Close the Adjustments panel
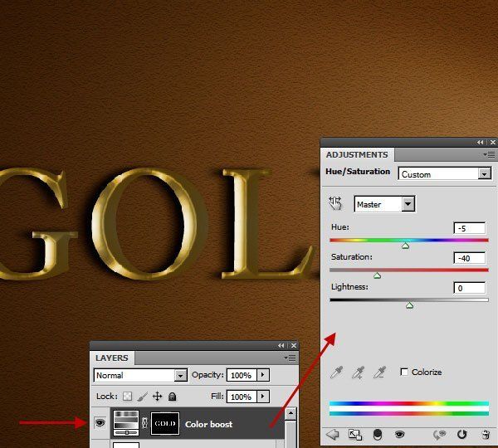Screen dimensions: 498x448 tap(492, 143)
